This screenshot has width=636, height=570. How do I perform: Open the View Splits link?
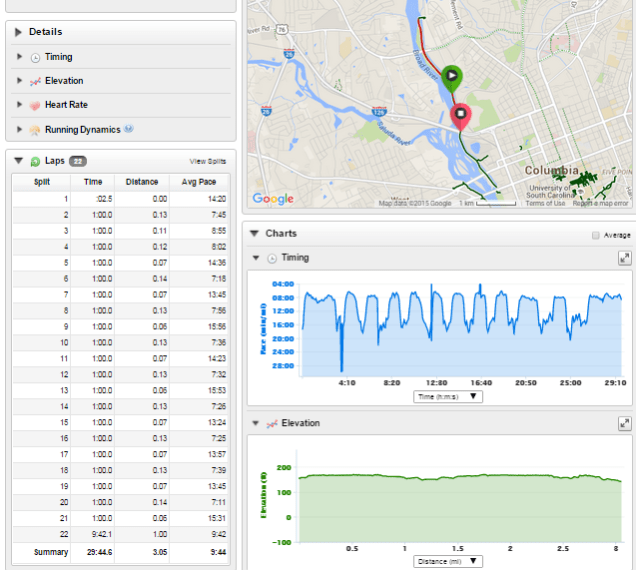207,161
